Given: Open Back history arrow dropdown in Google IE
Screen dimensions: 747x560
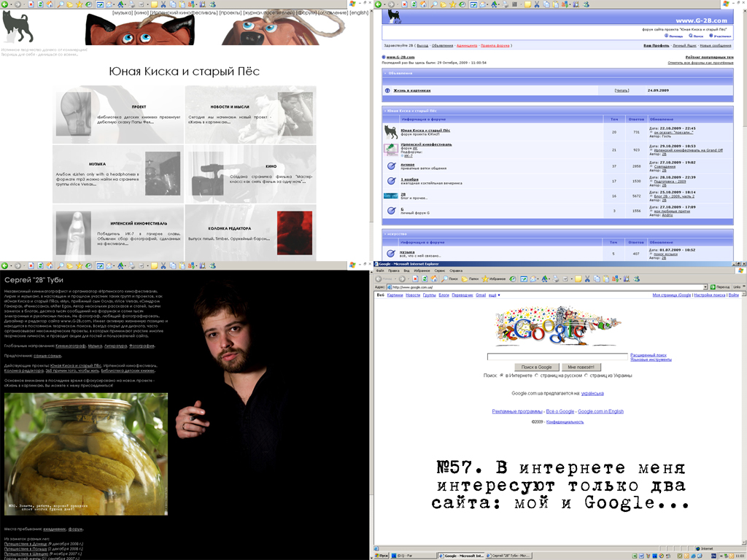Looking at the screenshot, I should pos(394,279).
